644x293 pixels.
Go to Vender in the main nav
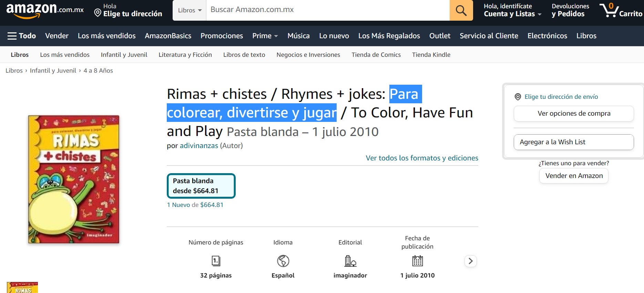[57, 36]
